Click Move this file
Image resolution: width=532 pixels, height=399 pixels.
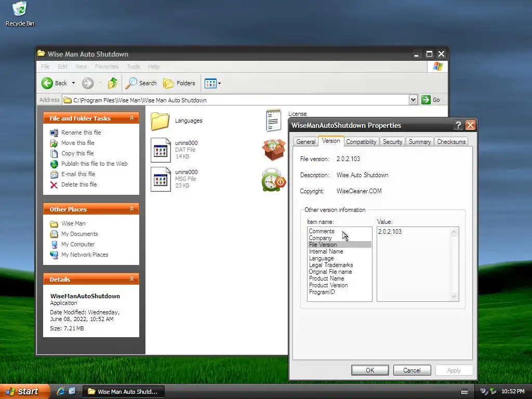coord(78,143)
